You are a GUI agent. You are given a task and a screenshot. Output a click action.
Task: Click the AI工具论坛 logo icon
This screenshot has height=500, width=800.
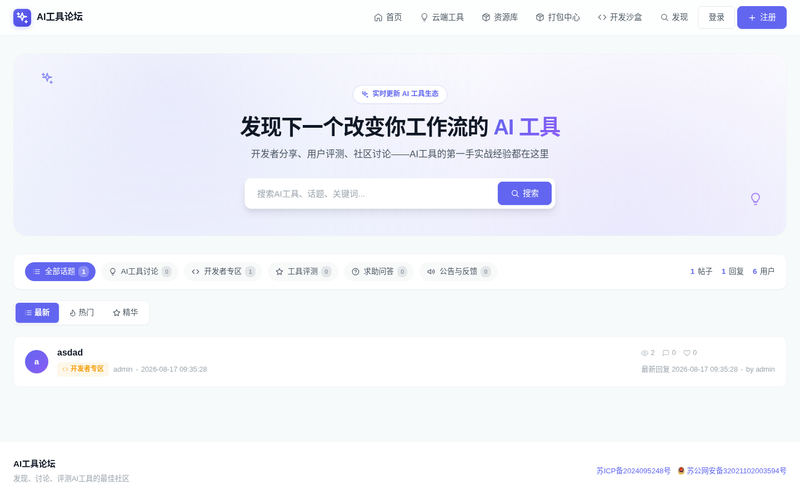click(22, 17)
